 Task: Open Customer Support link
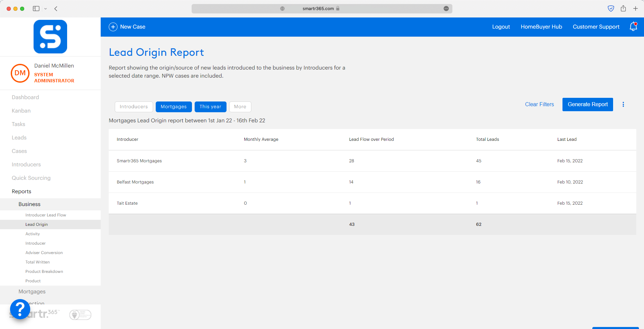click(x=596, y=27)
